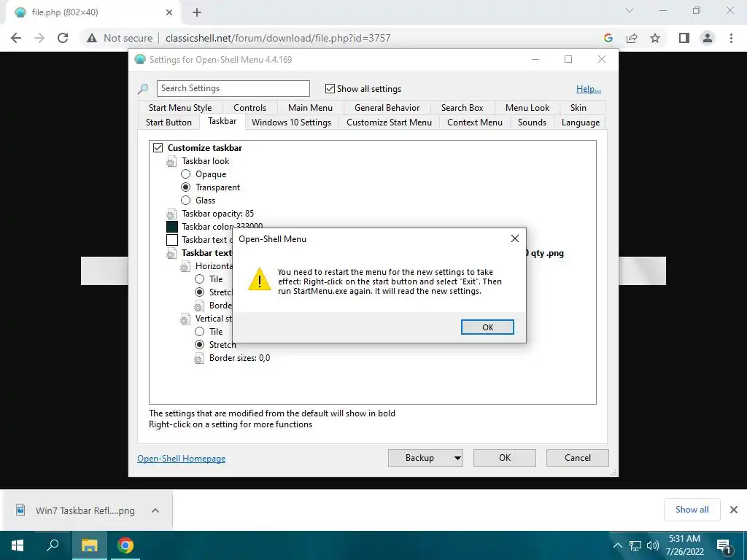Switch to Start Menu Style tab

(180, 108)
